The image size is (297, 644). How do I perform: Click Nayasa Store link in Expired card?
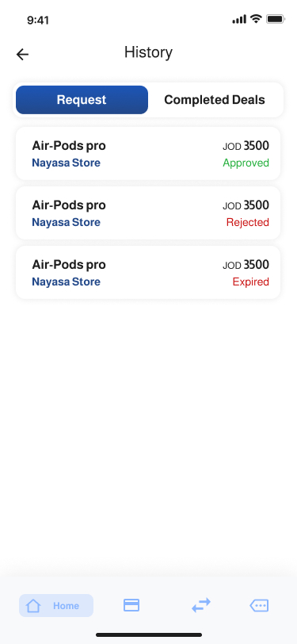point(66,282)
